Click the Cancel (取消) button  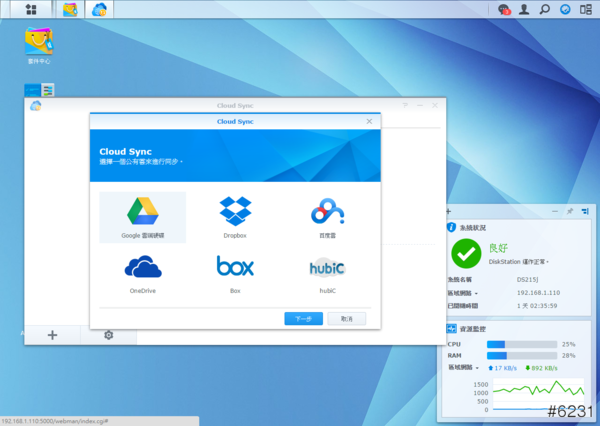click(x=346, y=318)
